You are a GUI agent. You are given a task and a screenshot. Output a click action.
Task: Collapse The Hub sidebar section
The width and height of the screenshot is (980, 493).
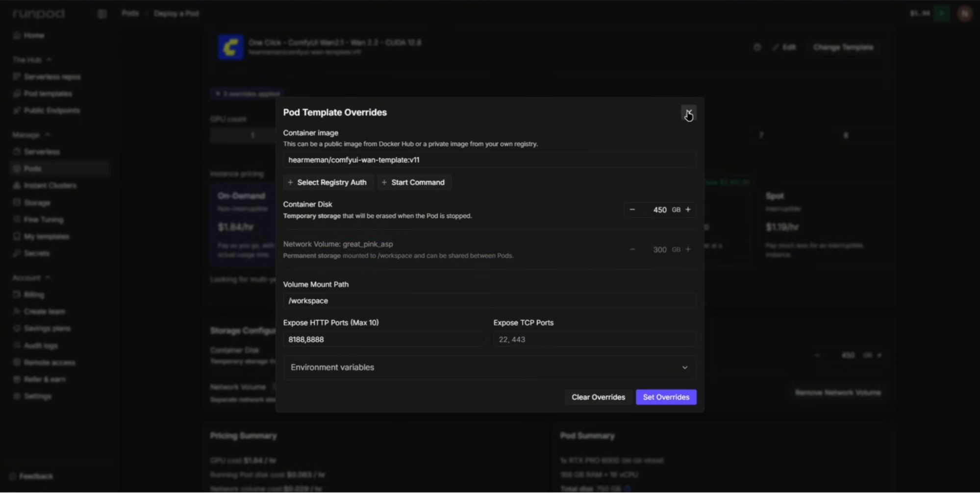(32, 60)
